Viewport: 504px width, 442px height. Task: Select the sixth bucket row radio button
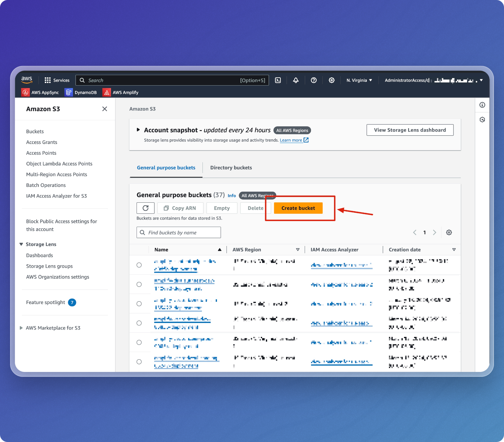point(139,362)
